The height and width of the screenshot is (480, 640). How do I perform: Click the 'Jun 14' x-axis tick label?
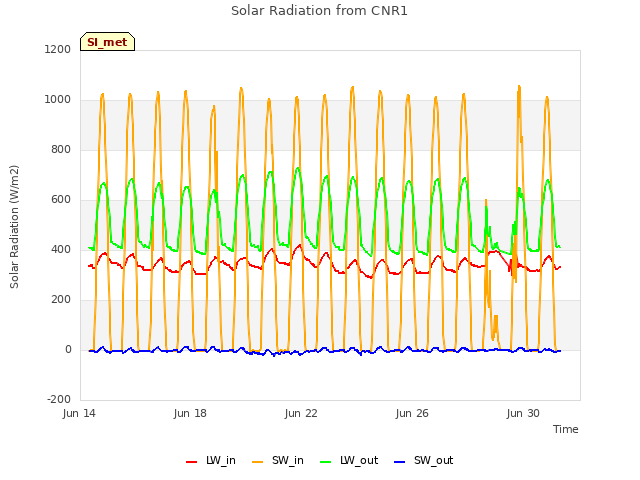pyautogui.click(x=79, y=413)
